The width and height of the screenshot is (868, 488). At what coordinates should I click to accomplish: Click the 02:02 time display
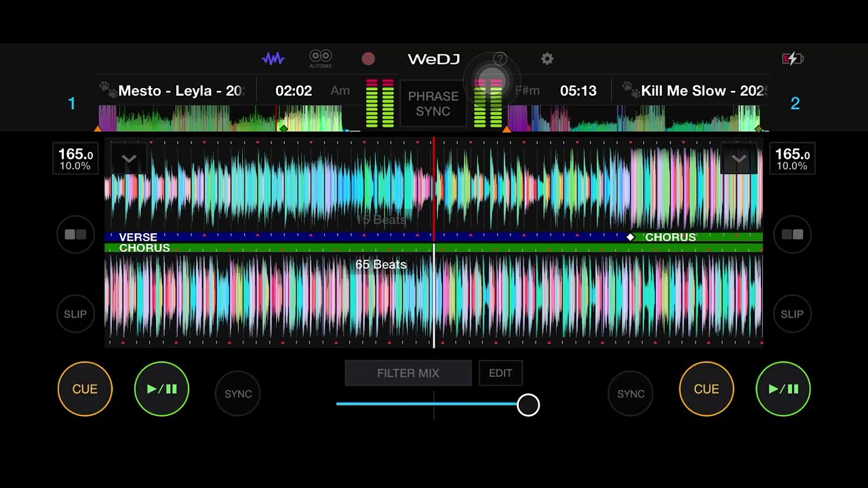tap(294, 91)
